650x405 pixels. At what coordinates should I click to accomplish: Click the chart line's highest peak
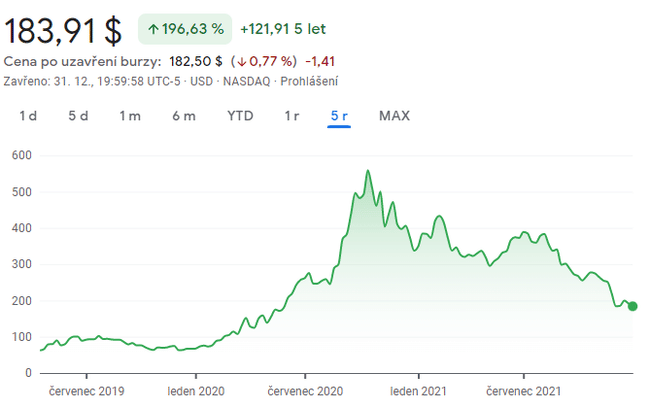(x=368, y=171)
